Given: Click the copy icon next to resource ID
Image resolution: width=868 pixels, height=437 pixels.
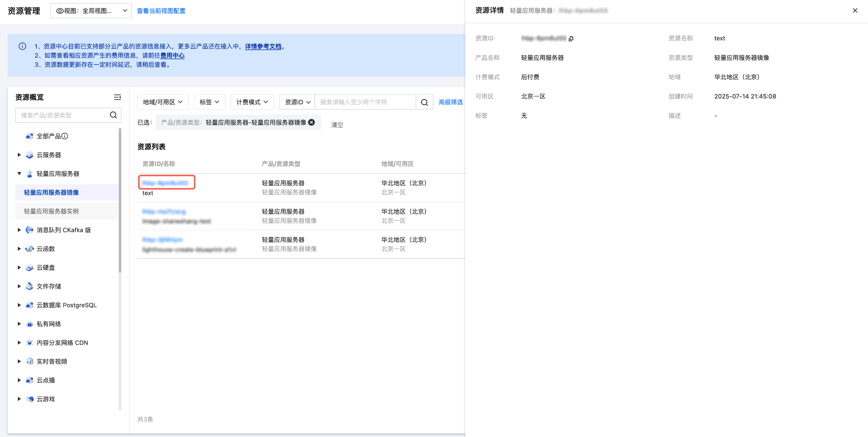Looking at the screenshot, I should pyautogui.click(x=571, y=38).
